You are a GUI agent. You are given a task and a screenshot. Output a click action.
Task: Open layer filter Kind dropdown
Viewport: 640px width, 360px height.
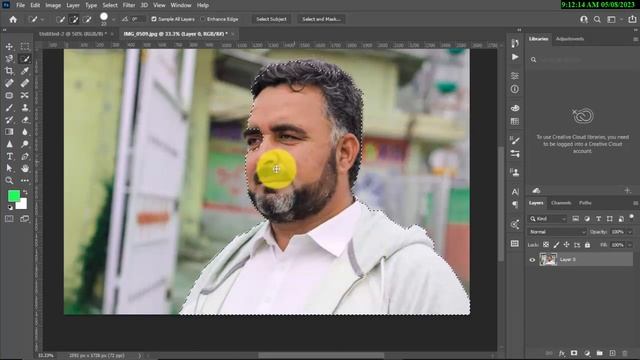tap(548, 219)
